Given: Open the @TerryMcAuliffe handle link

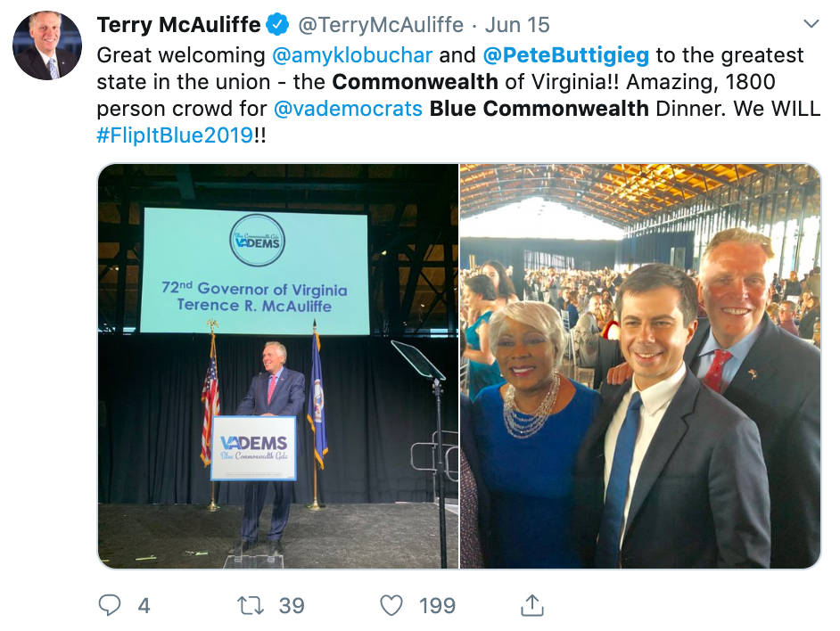Looking at the screenshot, I should coord(380,25).
